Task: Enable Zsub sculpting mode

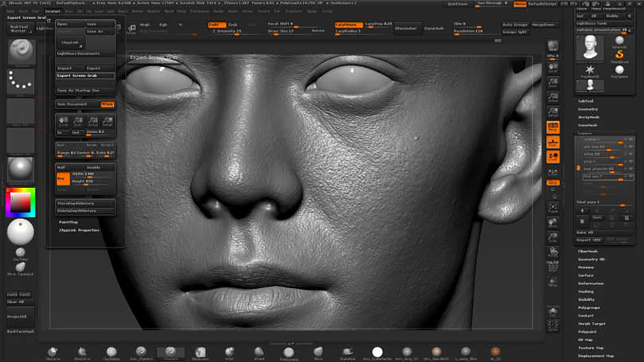Action: (x=232, y=25)
